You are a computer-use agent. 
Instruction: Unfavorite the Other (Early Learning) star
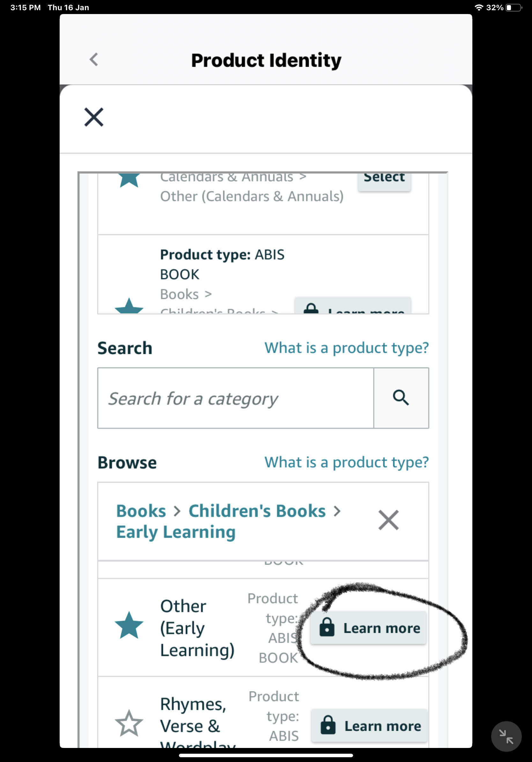click(x=129, y=626)
